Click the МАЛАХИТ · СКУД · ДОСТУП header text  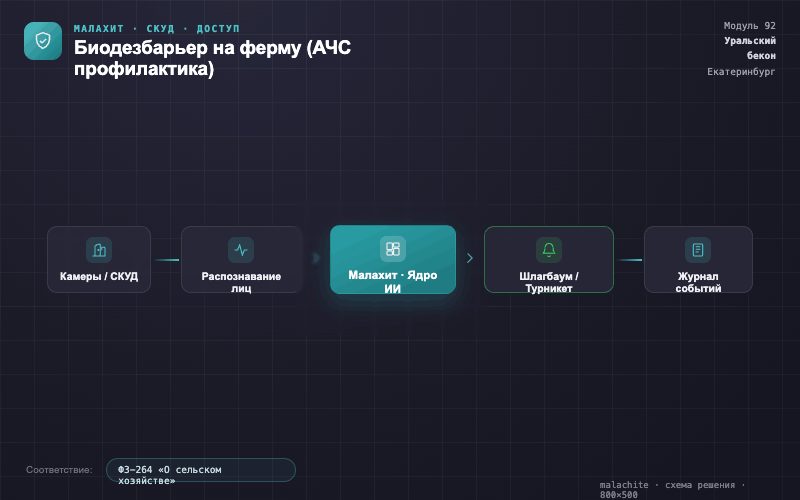(157, 29)
